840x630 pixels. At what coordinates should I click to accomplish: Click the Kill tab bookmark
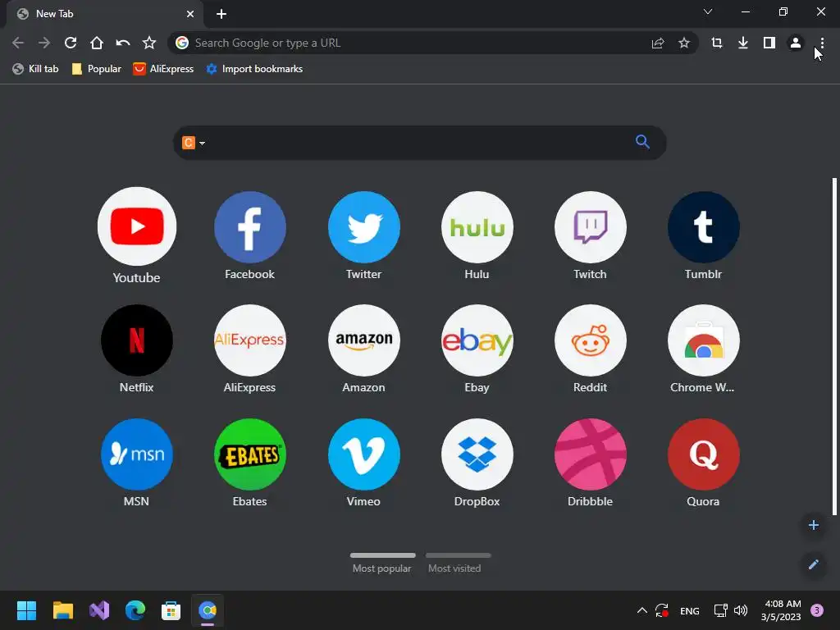coord(35,69)
